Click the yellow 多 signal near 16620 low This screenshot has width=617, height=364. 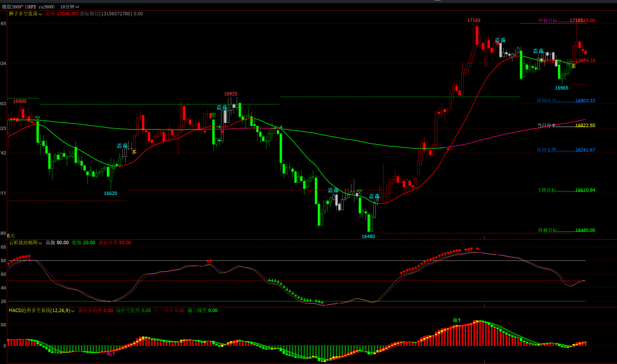134,152
